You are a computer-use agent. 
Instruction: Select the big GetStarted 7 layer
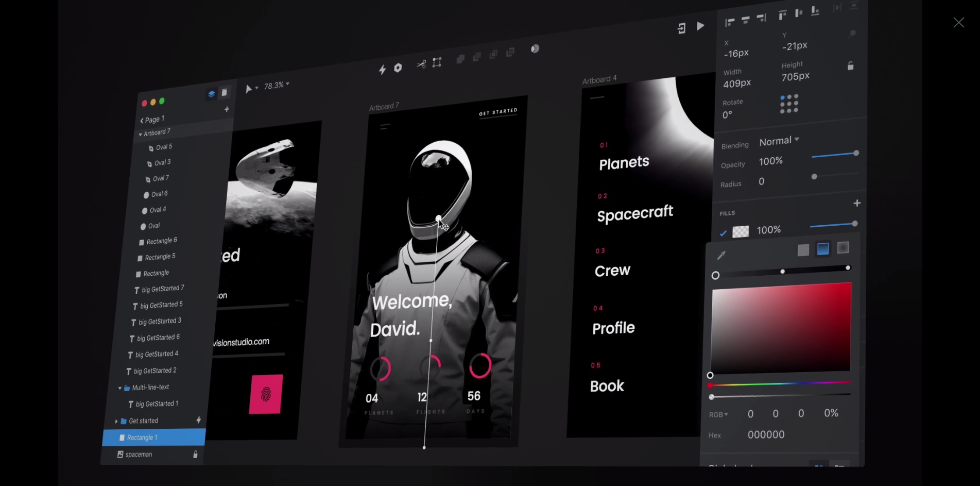pyautogui.click(x=159, y=289)
